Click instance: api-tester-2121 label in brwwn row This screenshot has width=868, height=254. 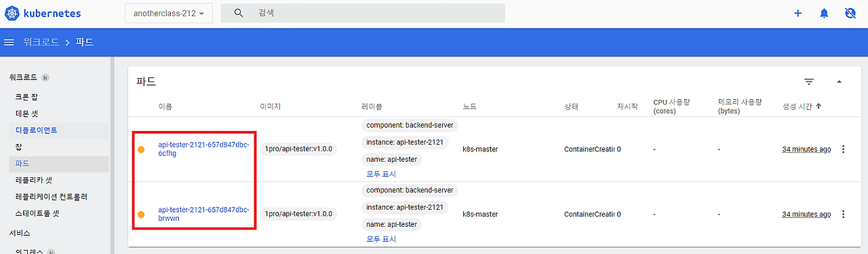405,207
